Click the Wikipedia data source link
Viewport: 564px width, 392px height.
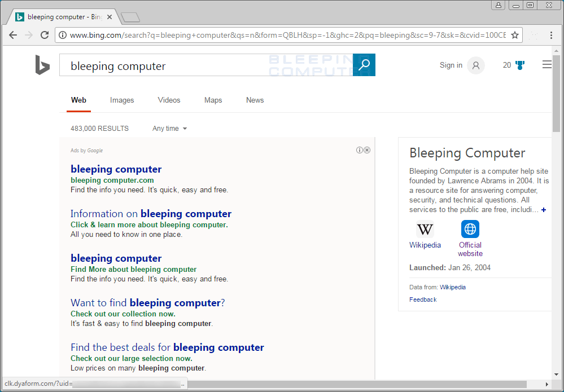click(x=452, y=287)
